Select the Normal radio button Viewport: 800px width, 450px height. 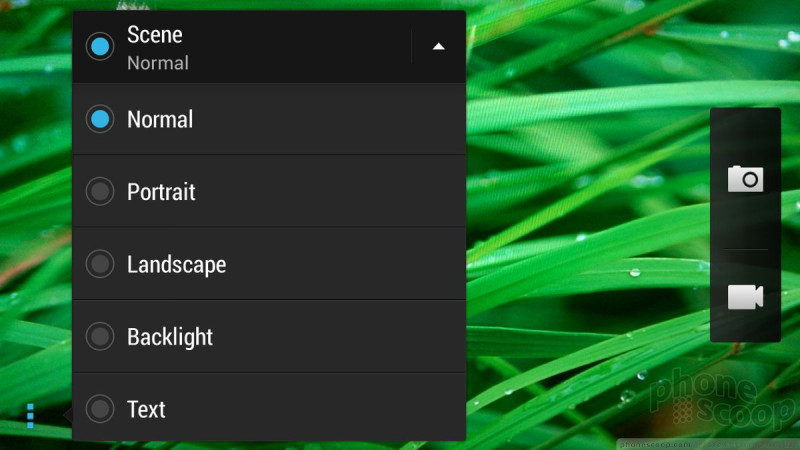(x=100, y=119)
